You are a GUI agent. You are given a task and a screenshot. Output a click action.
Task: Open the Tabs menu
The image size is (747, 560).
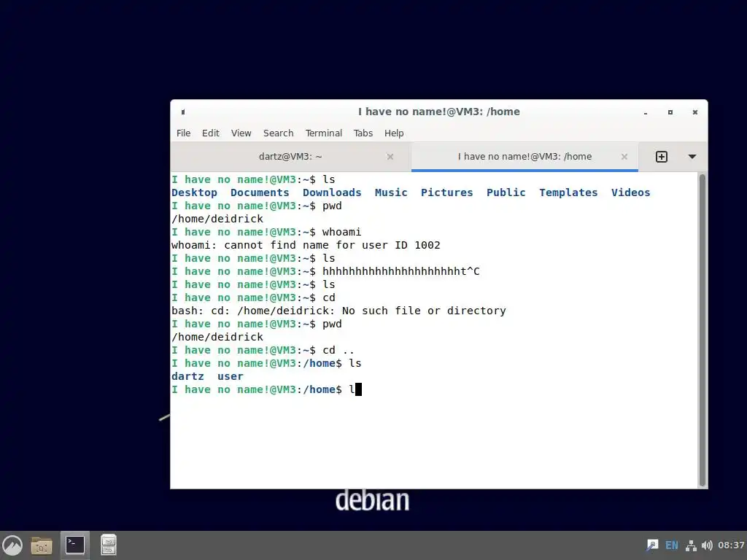[x=363, y=133]
